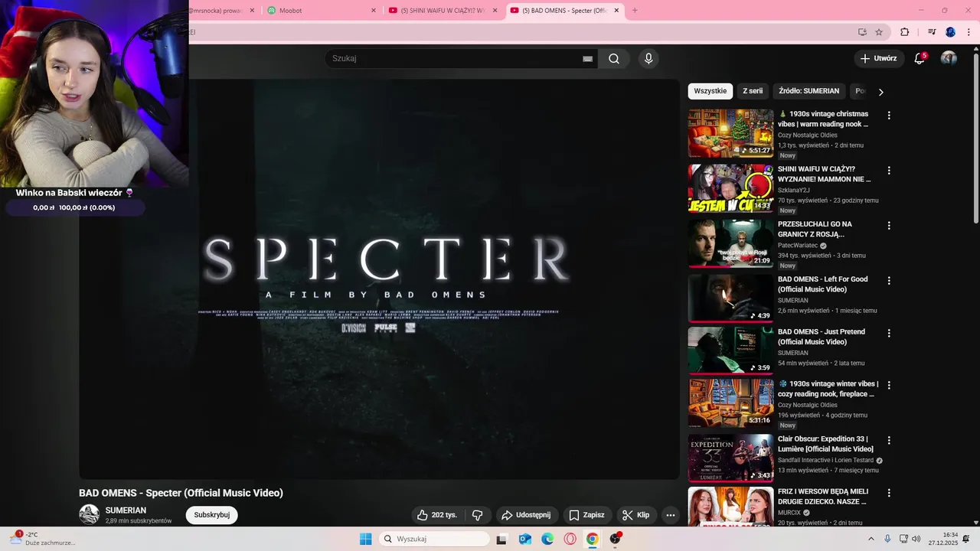Click the SzklanaY2J channel name
980x551 pixels.
point(793,191)
